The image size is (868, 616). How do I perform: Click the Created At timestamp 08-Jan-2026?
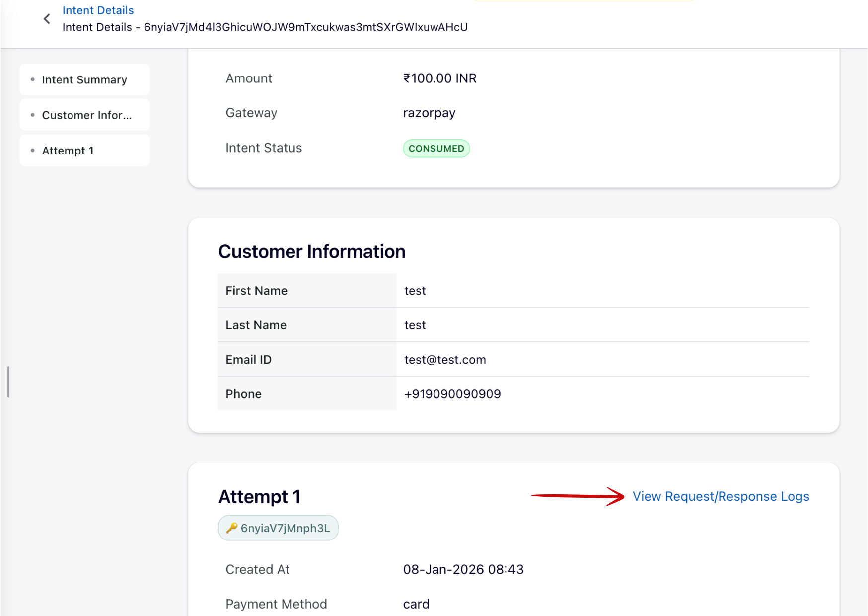[x=463, y=569]
